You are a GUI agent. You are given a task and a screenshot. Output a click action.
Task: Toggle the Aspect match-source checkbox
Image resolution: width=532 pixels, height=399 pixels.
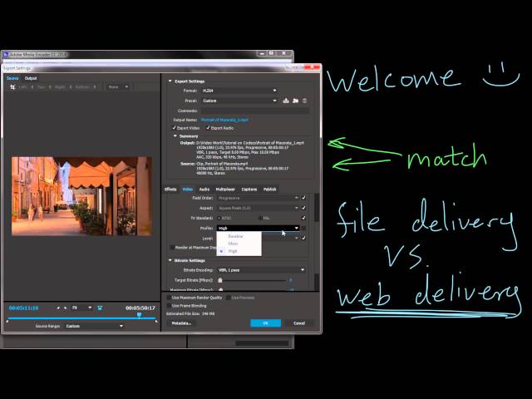click(x=303, y=208)
